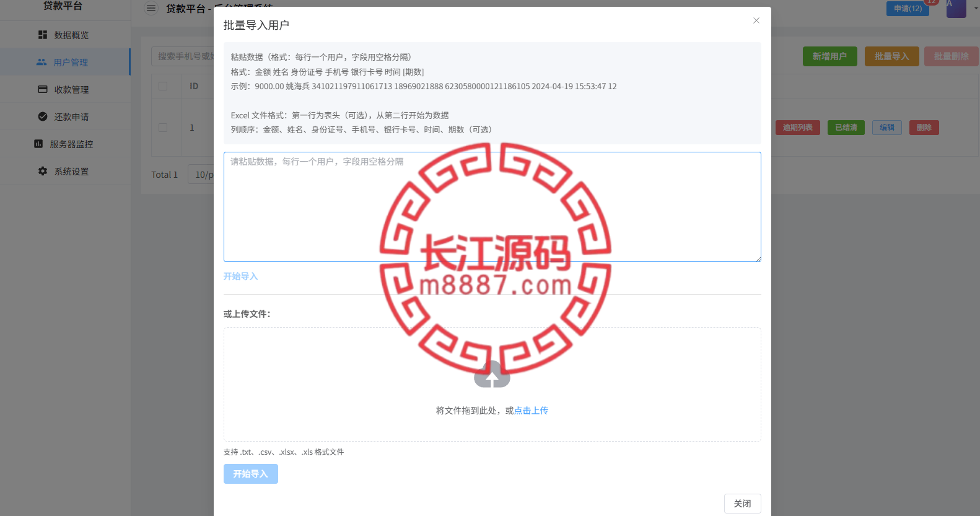Open 数据概览 menu item

tap(65, 35)
